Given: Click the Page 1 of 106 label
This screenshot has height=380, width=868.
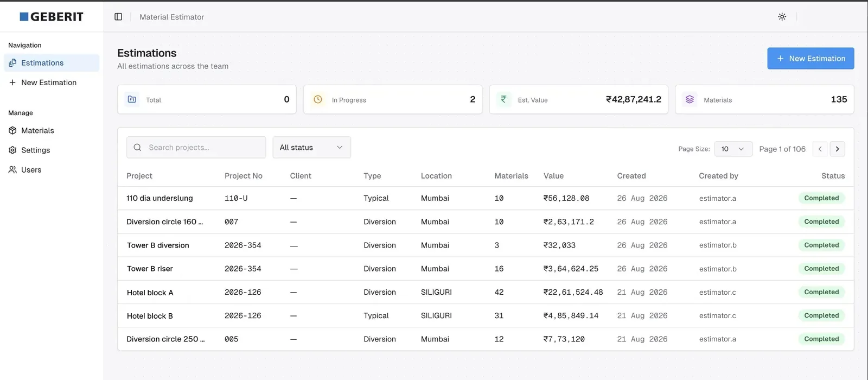Looking at the screenshot, I should pyautogui.click(x=782, y=149).
